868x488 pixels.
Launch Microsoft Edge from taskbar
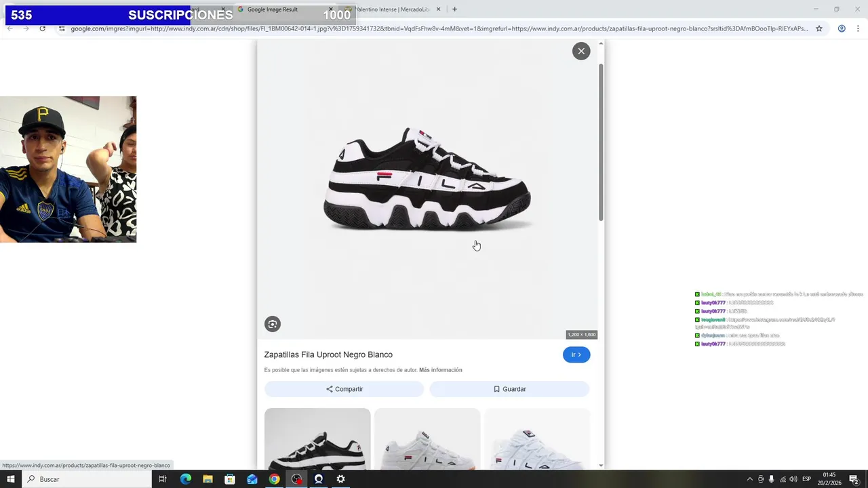pyautogui.click(x=186, y=479)
